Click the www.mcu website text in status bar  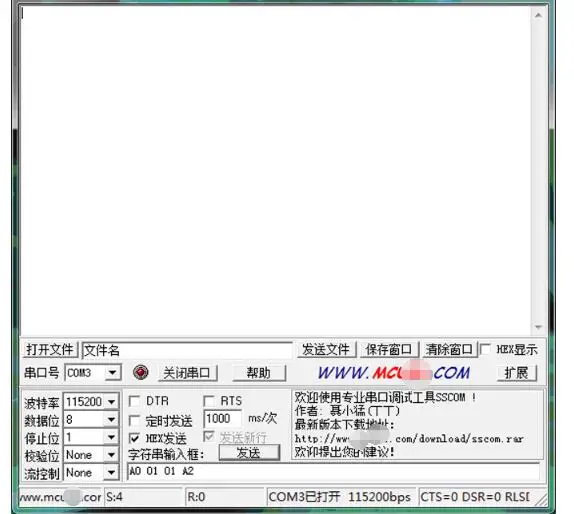pyautogui.click(x=60, y=497)
